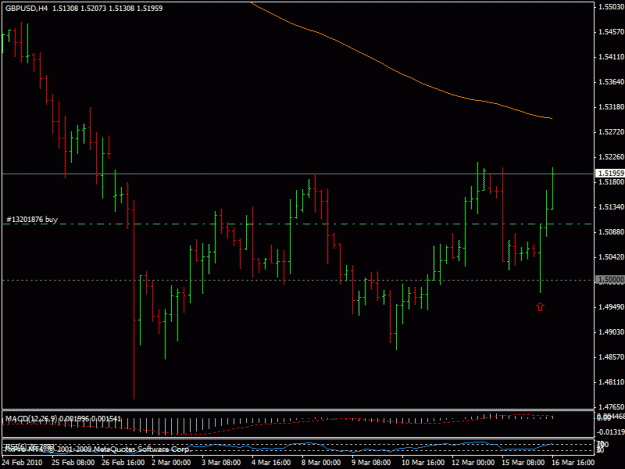Click the -0.01319 value on the MACD scale
625x469 pixels.
click(x=610, y=432)
